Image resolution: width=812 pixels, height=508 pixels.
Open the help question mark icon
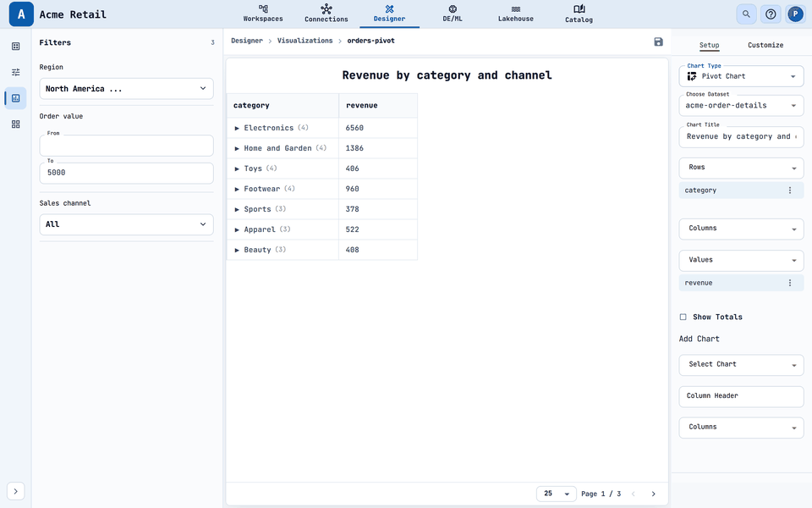click(771, 14)
